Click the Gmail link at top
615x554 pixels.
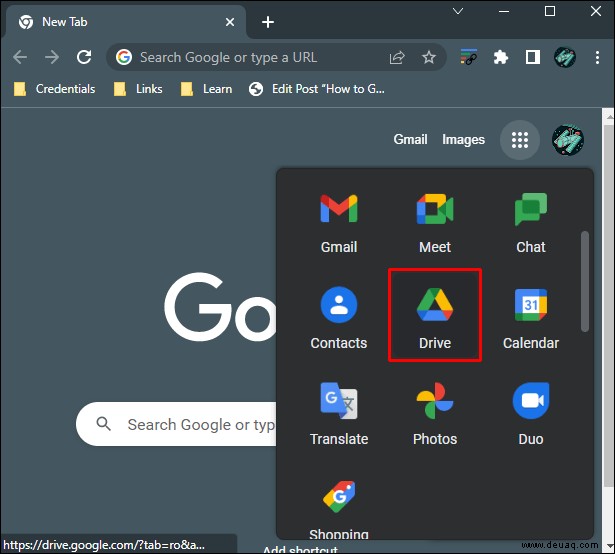click(410, 139)
